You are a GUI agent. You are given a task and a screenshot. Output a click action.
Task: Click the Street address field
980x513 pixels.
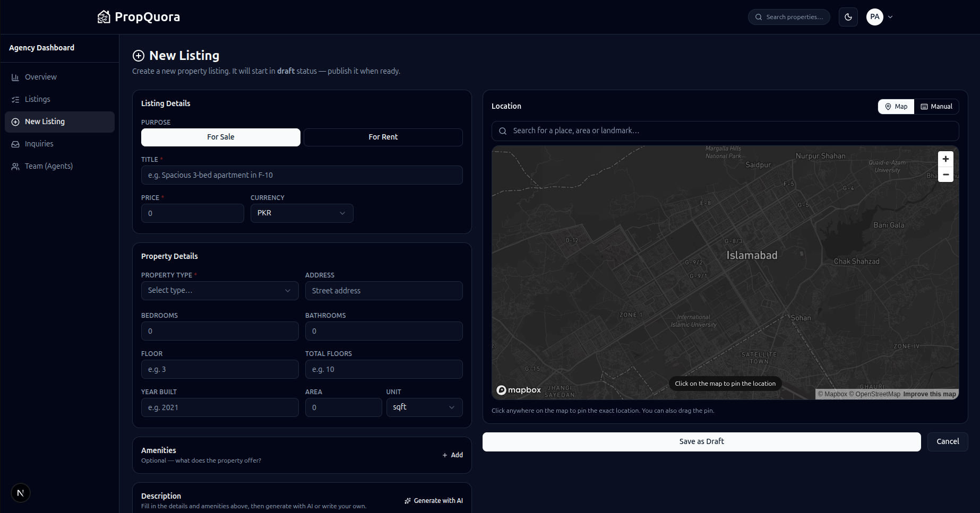(x=384, y=291)
